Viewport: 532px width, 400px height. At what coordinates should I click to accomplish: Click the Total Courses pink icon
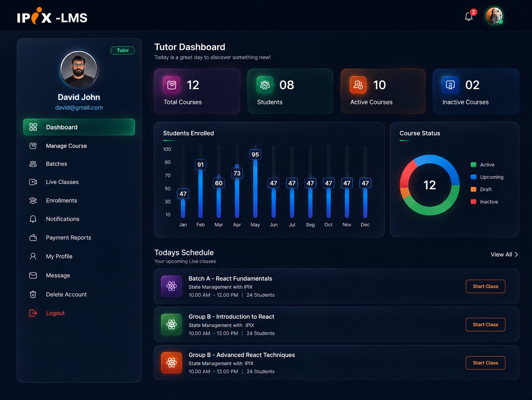[x=172, y=85]
